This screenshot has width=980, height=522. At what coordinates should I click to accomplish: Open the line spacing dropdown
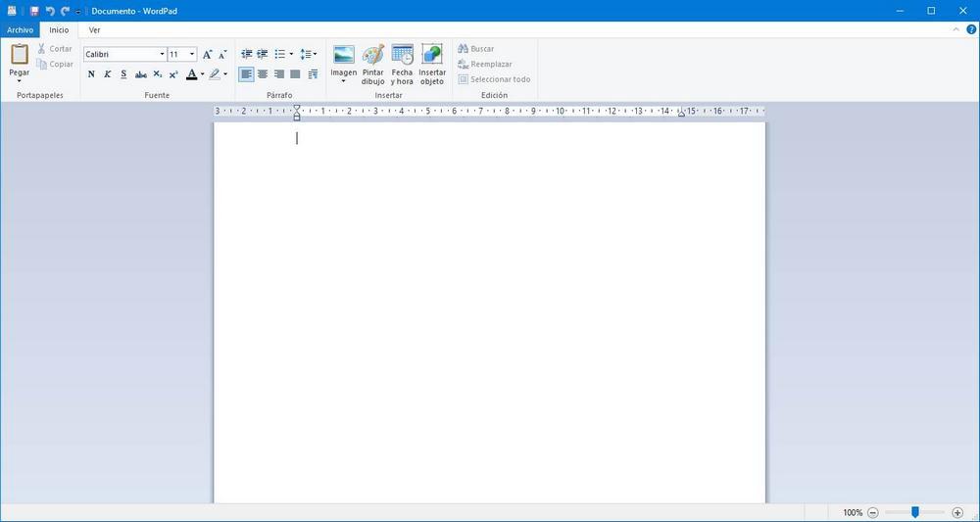point(308,54)
